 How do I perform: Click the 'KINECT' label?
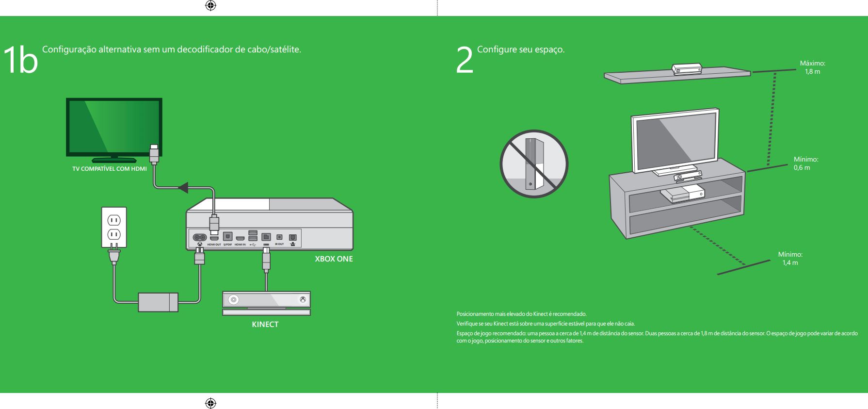tap(265, 324)
